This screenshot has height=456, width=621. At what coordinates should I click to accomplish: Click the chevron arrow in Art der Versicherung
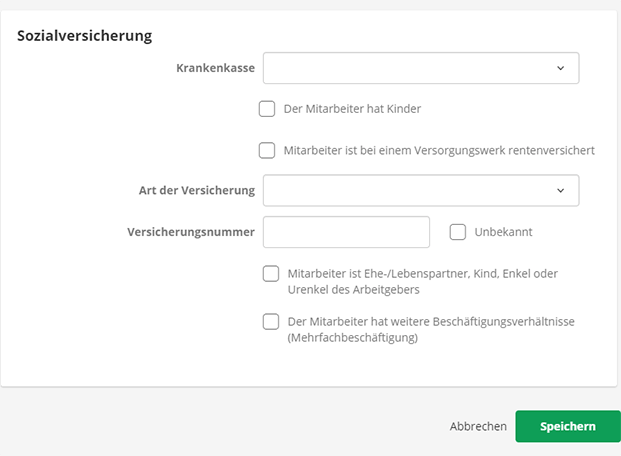tap(560, 190)
